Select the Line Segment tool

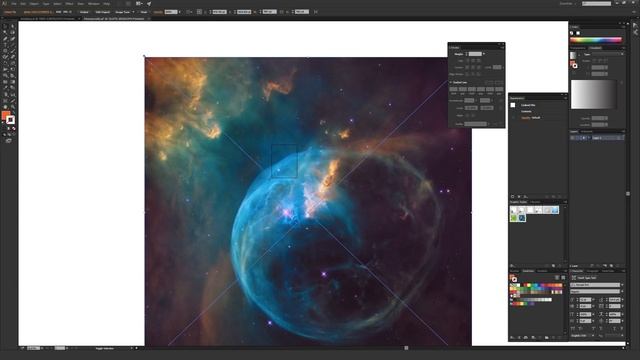pos(13,44)
